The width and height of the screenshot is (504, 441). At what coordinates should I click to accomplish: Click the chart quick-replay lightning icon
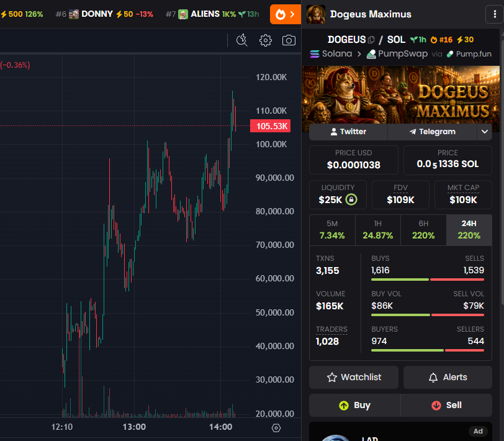click(241, 40)
